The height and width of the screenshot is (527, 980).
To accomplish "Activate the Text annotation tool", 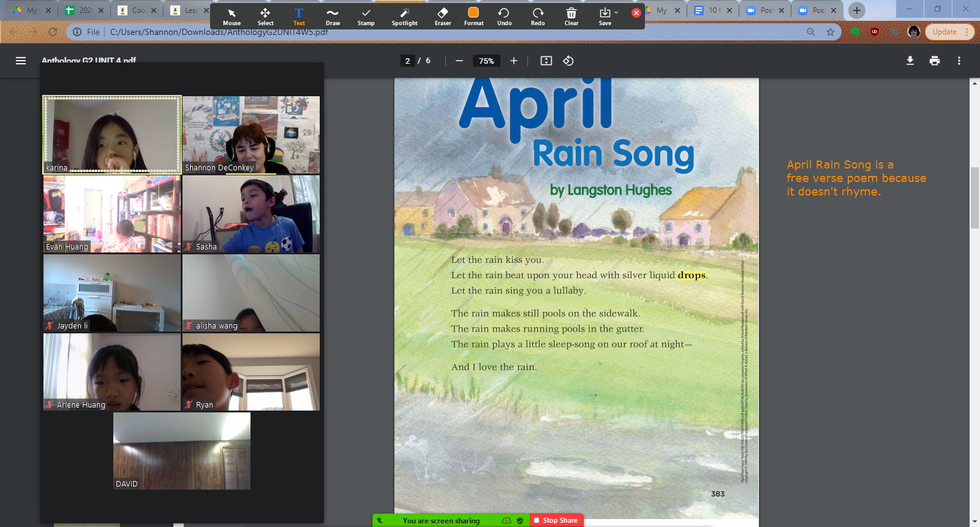I will (x=299, y=17).
